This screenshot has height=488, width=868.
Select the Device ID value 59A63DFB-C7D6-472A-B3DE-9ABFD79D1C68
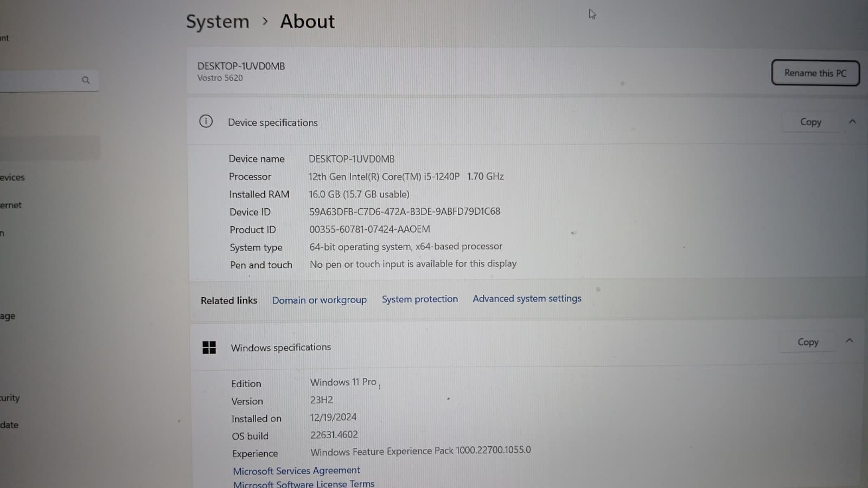click(405, 211)
